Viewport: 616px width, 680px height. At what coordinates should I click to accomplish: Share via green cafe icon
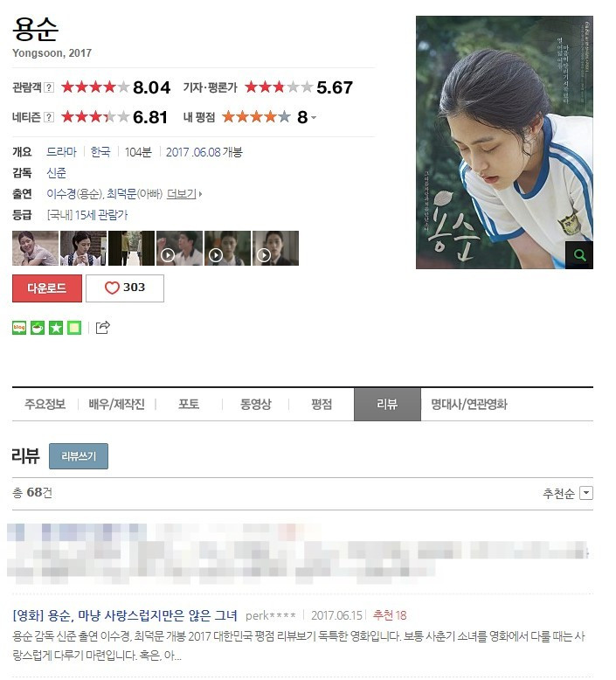click(x=38, y=328)
